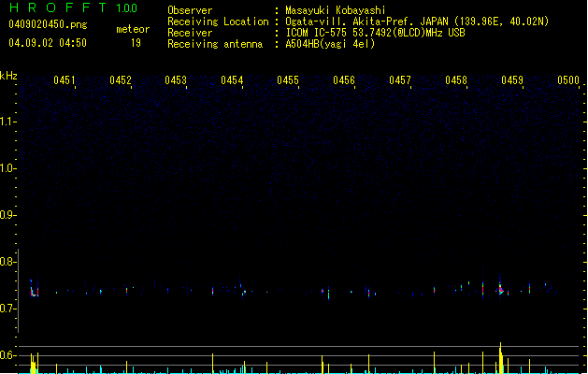Click the 'Receiving antenna' label
Screen dimensions: 588x374
[215, 44]
